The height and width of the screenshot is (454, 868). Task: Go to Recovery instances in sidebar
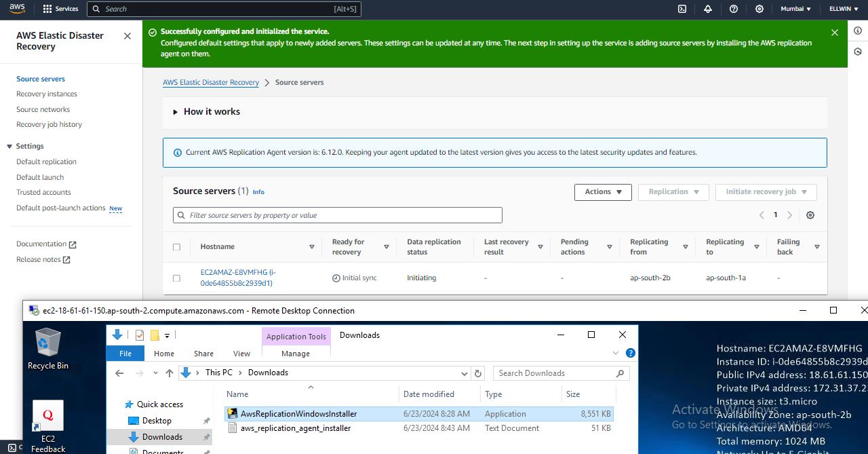(x=47, y=94)
